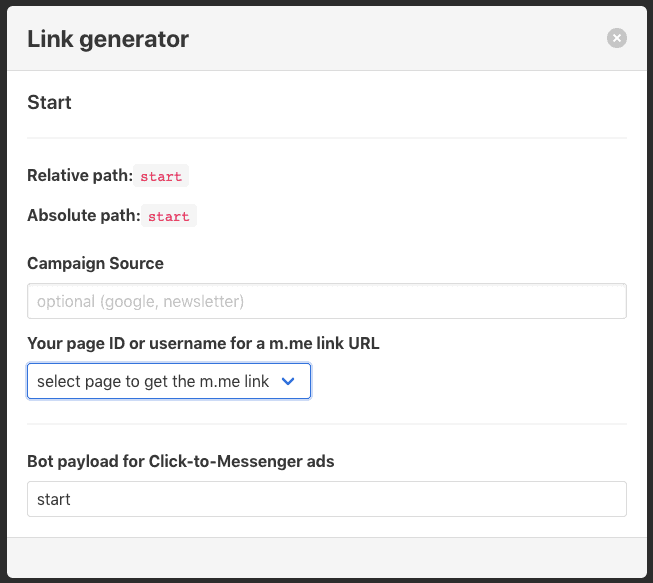Click the optional (google, newsletter) placeholder text

point(140,301)
